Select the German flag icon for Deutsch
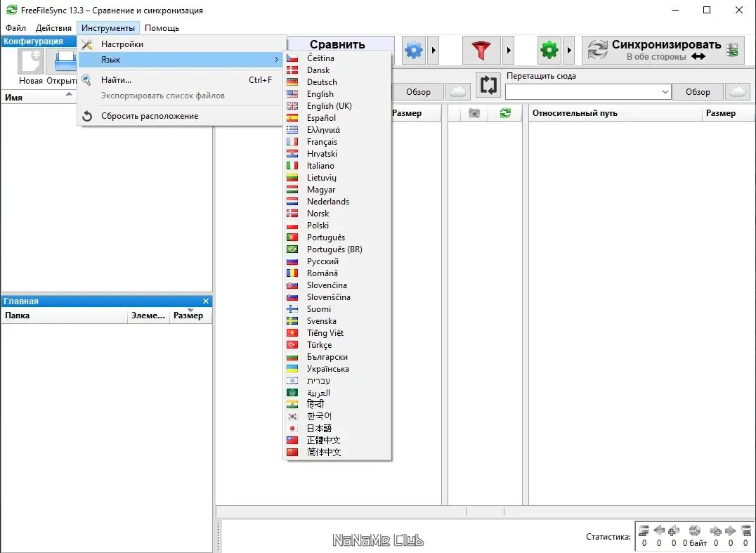Image resolution: width=756 pixels, height=553 pixels. click(x=292, y=82)
